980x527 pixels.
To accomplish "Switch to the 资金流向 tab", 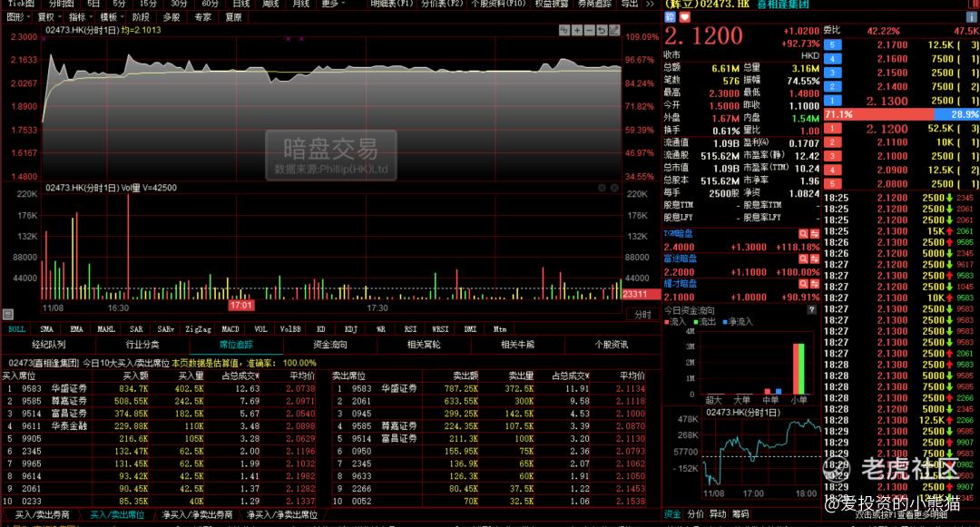I will point(330,345).
